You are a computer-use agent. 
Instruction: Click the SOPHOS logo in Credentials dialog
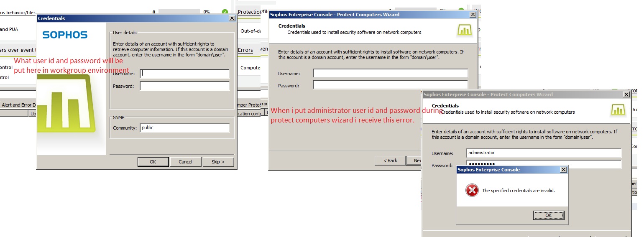click(65, 35)
